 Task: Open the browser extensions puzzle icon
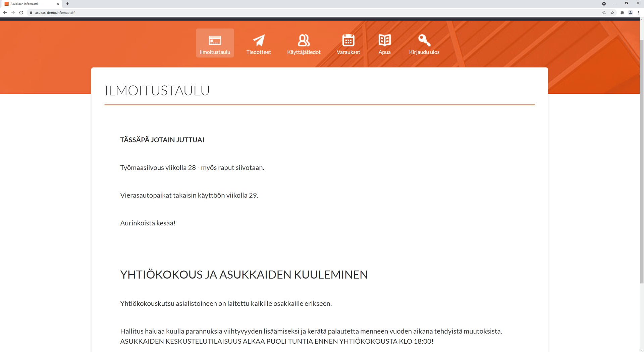(x=622, y=12)
